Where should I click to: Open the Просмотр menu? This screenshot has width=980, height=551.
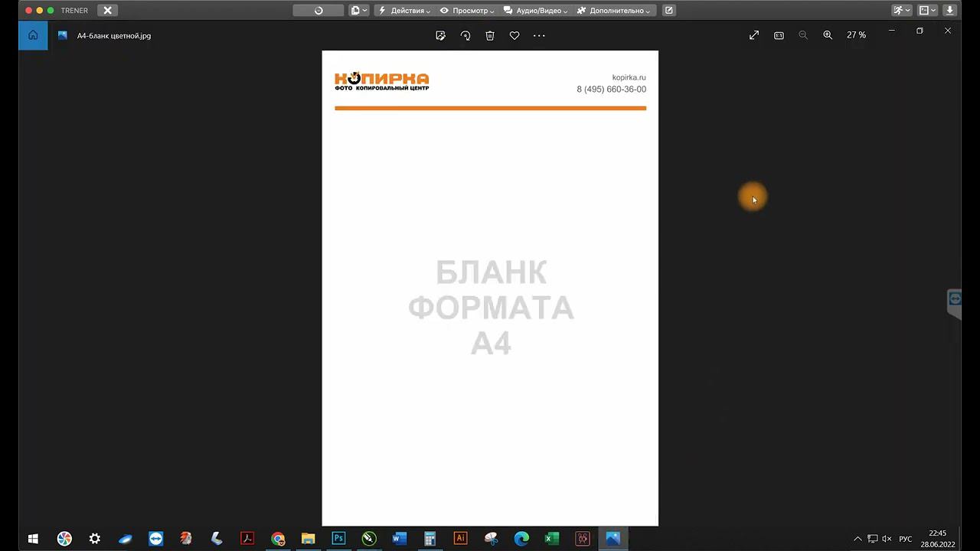point(467,11)
